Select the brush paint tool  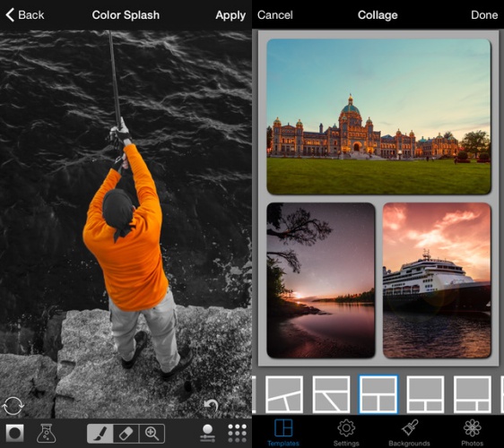coord(100,434)
